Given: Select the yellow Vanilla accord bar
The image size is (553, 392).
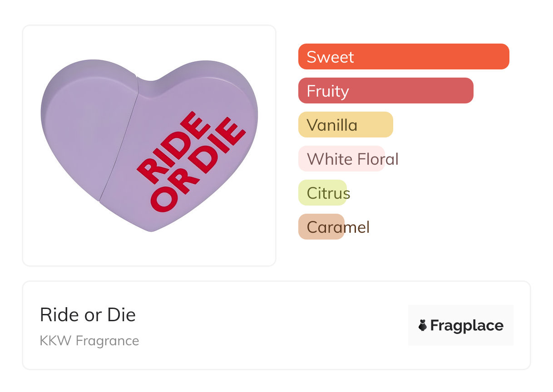Looking at the screenshot, I should coord(345,125).
